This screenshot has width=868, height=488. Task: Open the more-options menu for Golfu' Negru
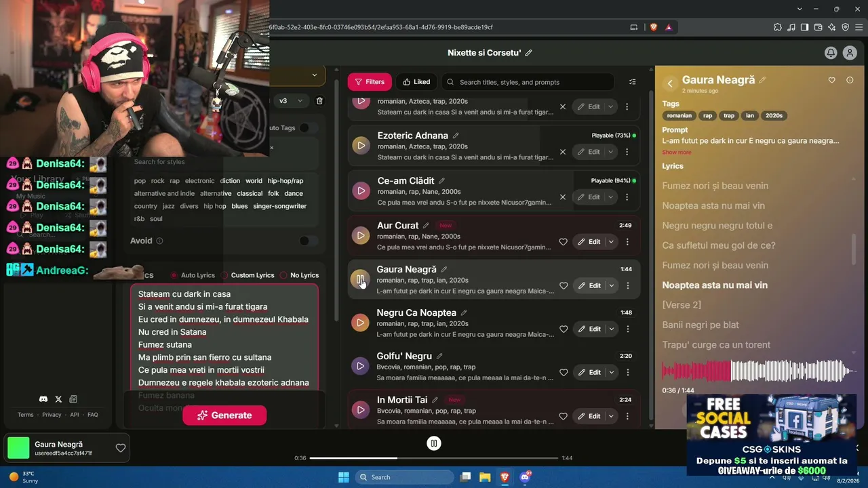(627, 373)
